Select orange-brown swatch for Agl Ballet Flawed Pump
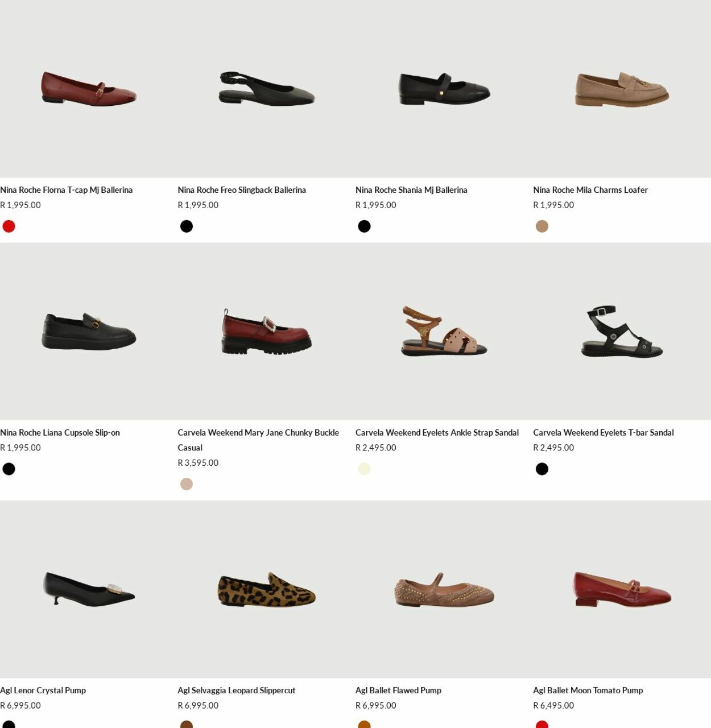This screenshot has width=711, height=728. (x=365, y=725)
